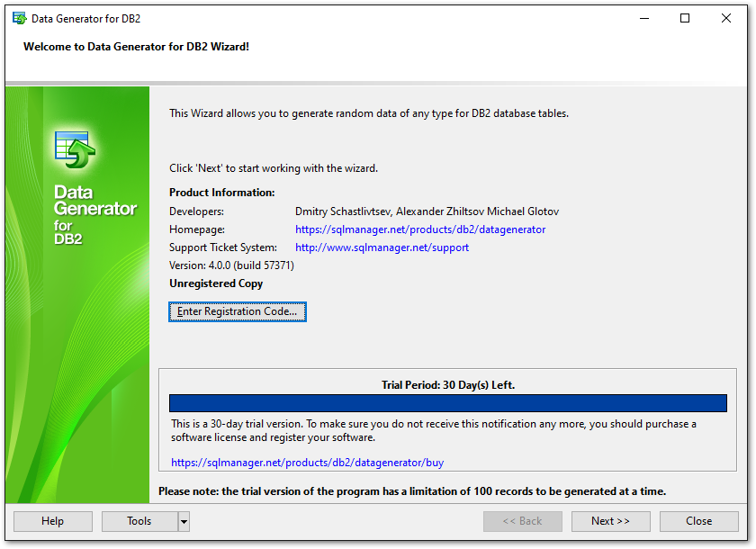Click the Help button
This screenshot has height=549, width=756.
(52, 521)
